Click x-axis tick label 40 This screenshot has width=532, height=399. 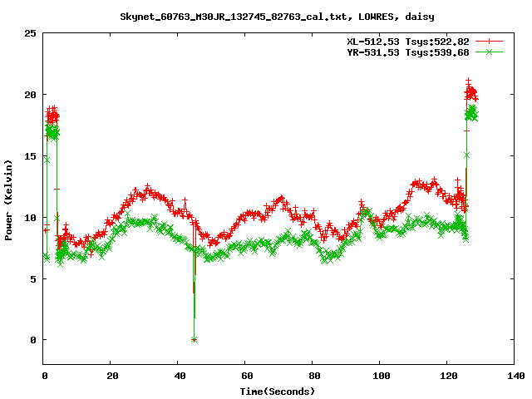tap(180, 376)
